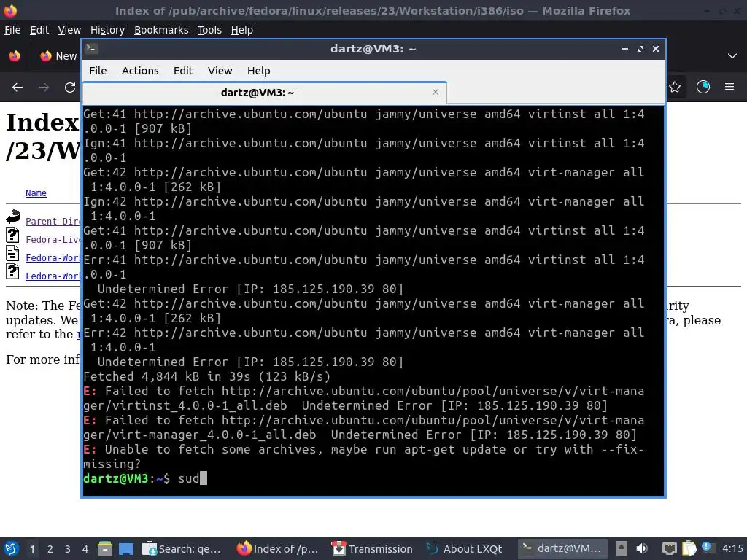The height and width of the screenshot is (560, 747).
Task: Click the Firefox View icon in the tab bar
Action: pyautogui.click(x=15, y=55)
